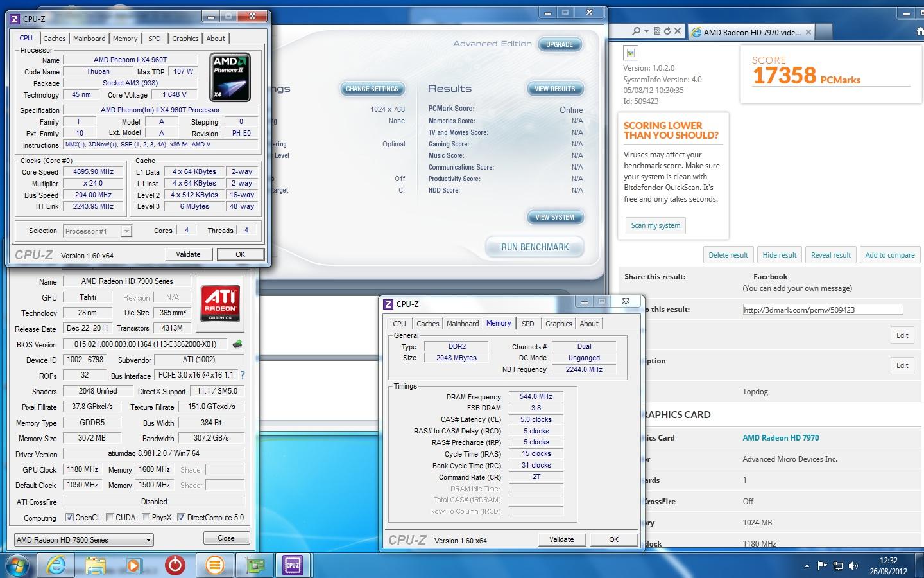Open the browser search dropdown arrow

click(646, 31)
